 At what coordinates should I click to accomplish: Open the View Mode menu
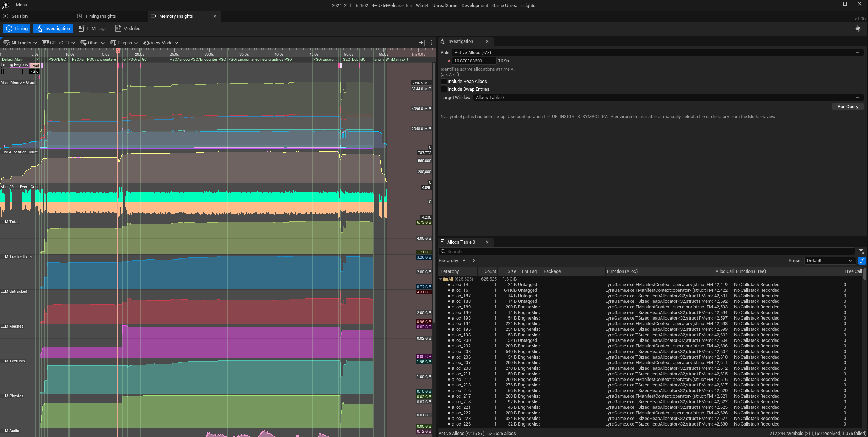pyautogui.click(x=161, y=43)
